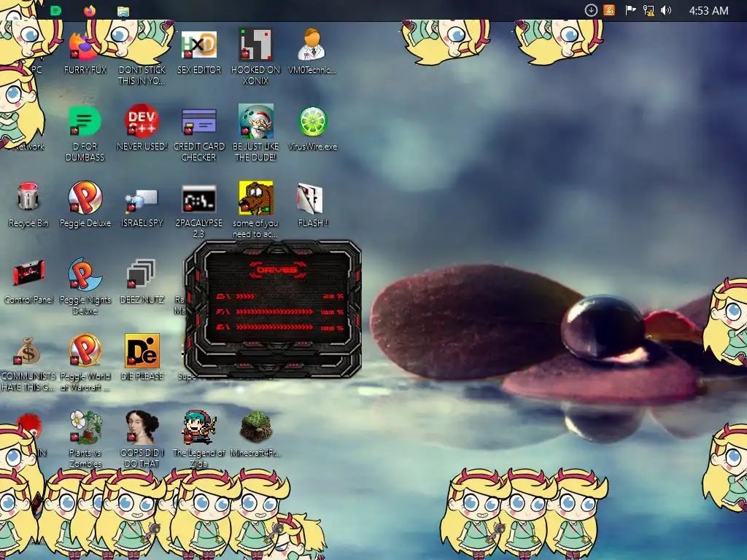Open the HOOKED ON XONIX shortcut
This screenshot has height=560, width=747.
tap(255, 56)
